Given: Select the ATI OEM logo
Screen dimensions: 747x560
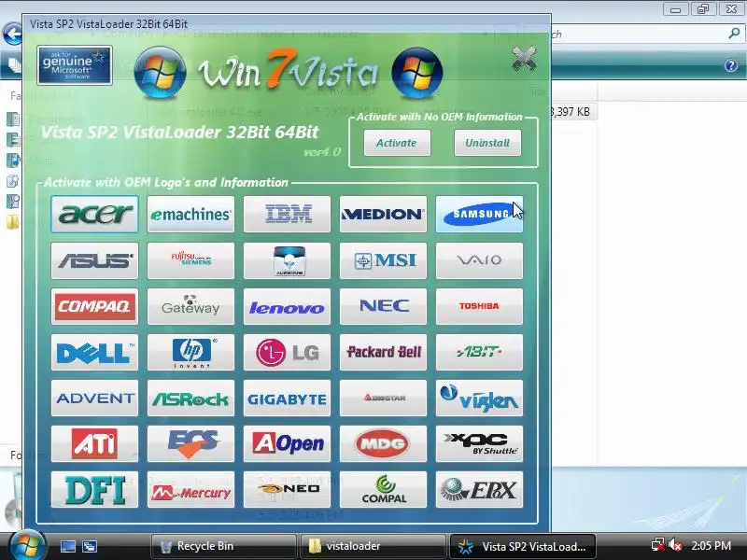Looking at the screenshot, I should click(x=94, y=443).
